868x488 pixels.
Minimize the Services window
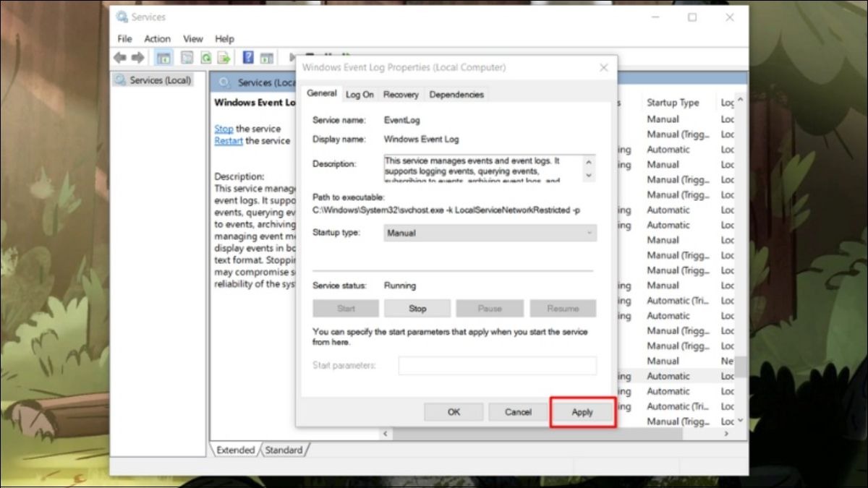pyautogui.click(x=655, y=17)
